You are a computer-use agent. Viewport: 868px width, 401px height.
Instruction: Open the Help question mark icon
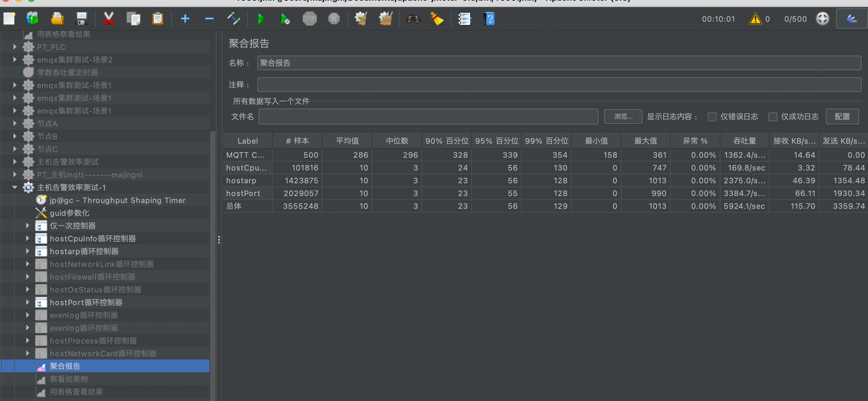click(489, 19)
